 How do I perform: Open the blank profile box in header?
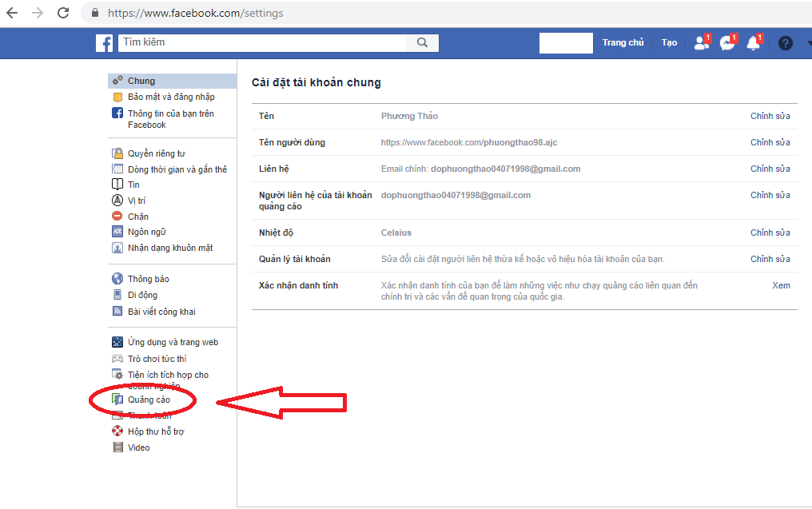pyautogui.click(x=566, y=43)
